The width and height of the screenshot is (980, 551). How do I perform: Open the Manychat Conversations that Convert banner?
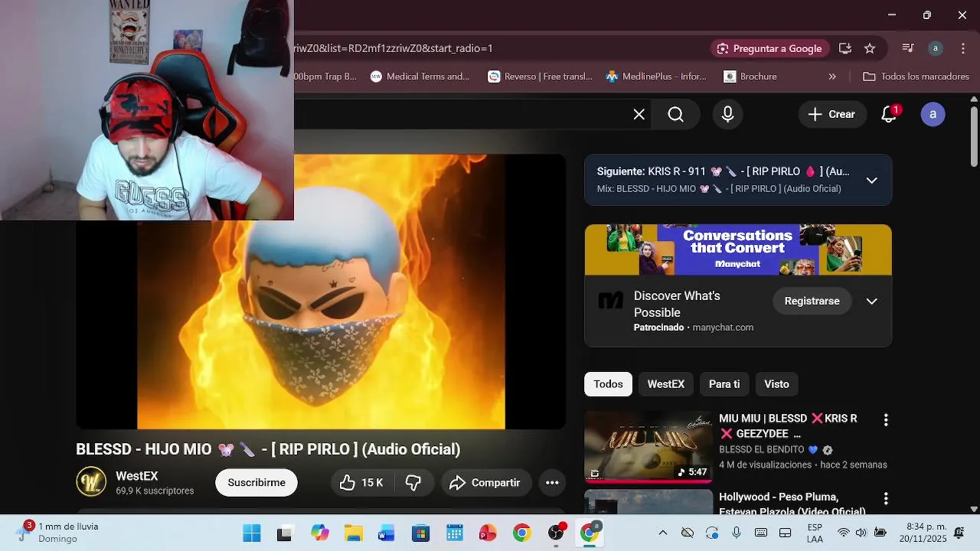738,249
